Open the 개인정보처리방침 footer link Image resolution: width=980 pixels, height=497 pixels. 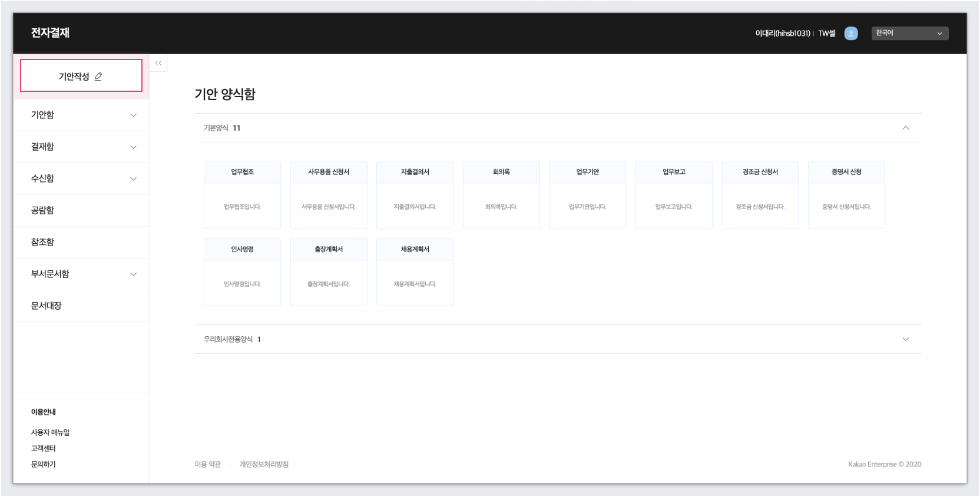(264, 464)
